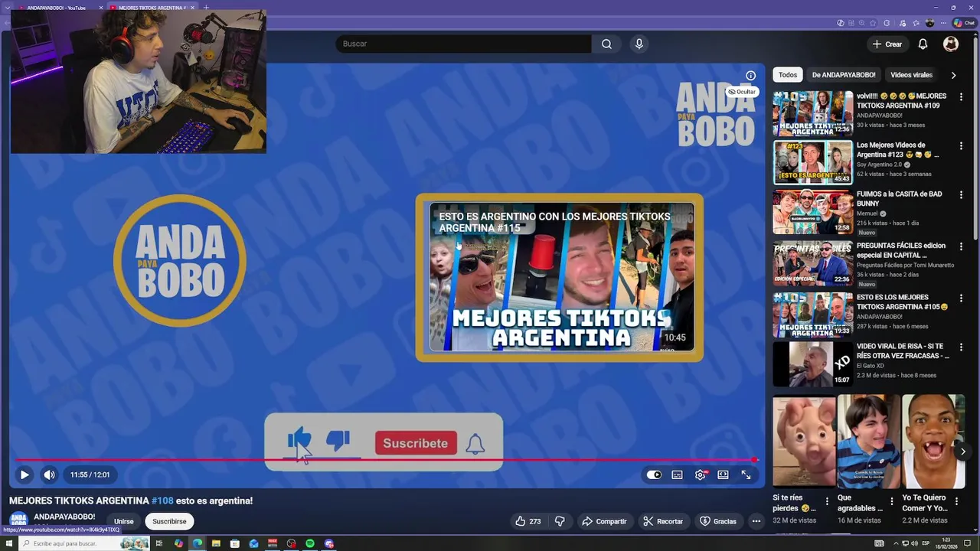Open options for TIKTOKS ARGENTINA #105 video
Screen dimensions: 980x551
(x=961, y=298)
